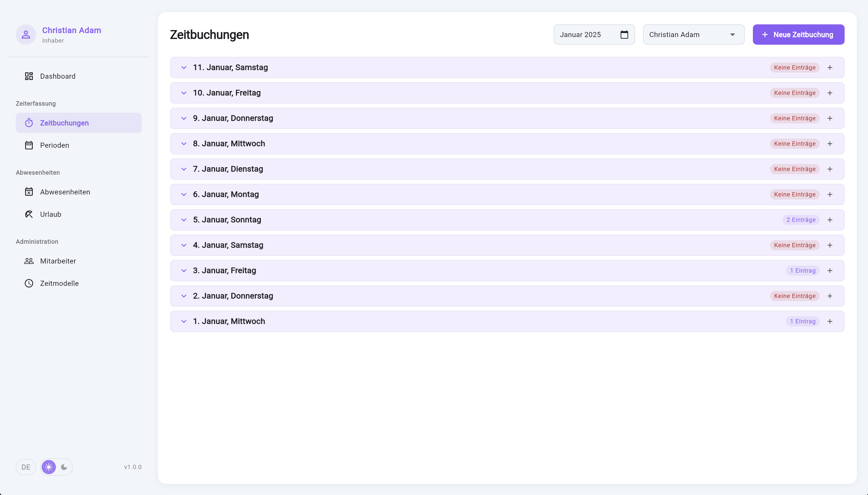This screenshot has height=495, width=868.
Task: Expand the 5. Januar, Sonntag row
Action: (184, 220)
